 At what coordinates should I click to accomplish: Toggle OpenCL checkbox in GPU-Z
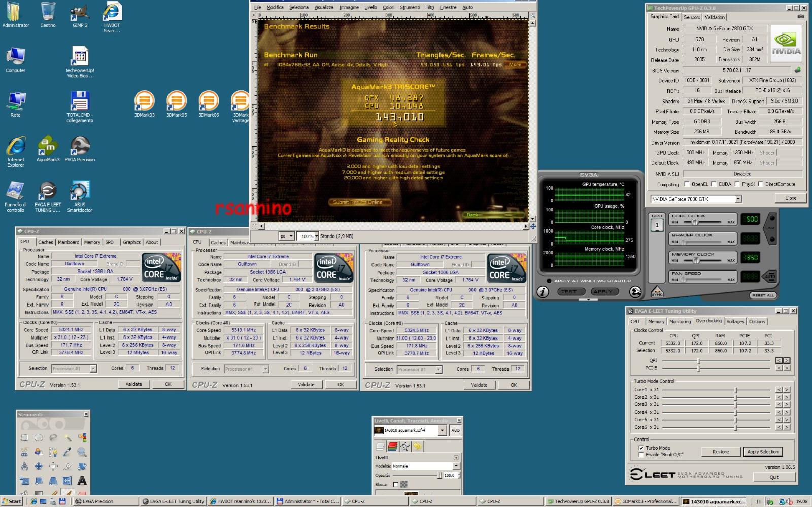687,184
